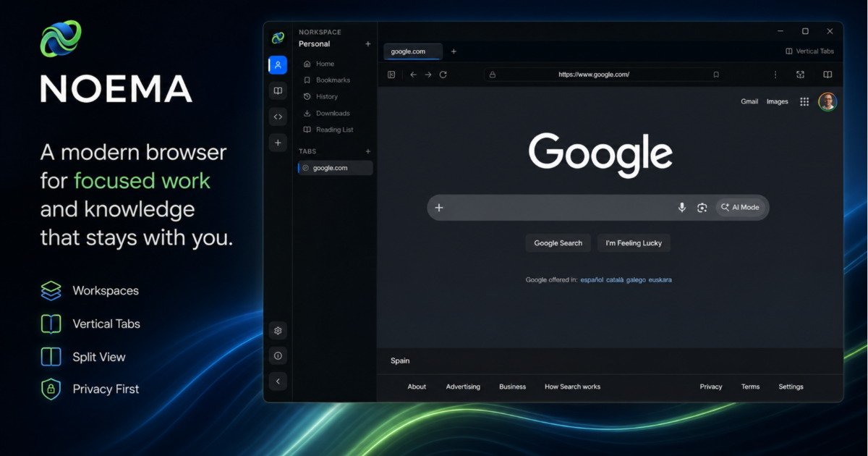Open the Google apps grid
Image resolution: width=868 pixels, height=456 pixels.
click(804, 102)
